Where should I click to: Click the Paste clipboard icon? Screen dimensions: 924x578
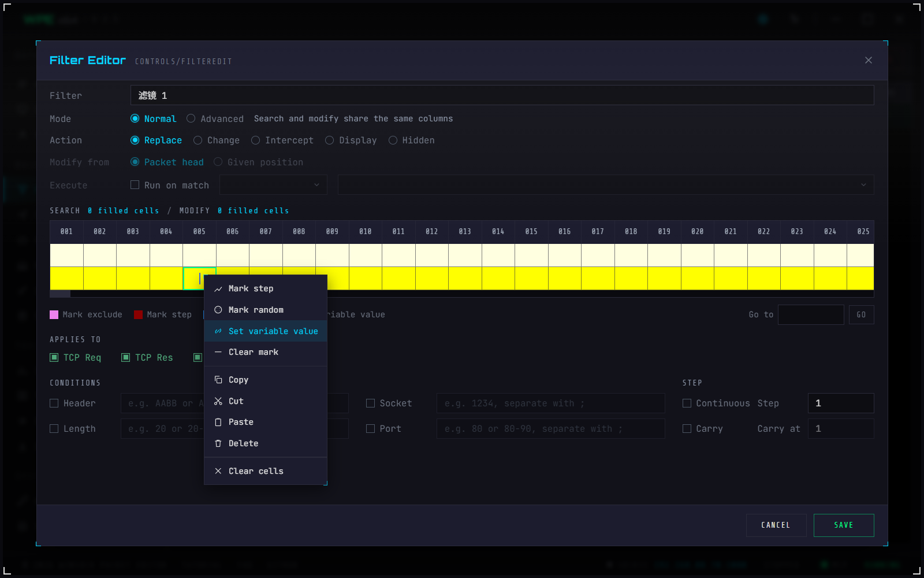(218, 422)
